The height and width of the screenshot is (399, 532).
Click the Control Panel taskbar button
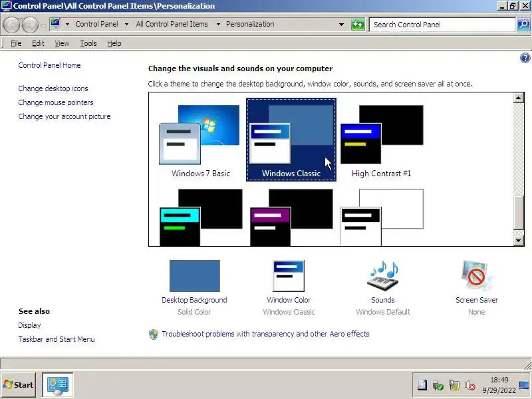(x=58, y=385)
